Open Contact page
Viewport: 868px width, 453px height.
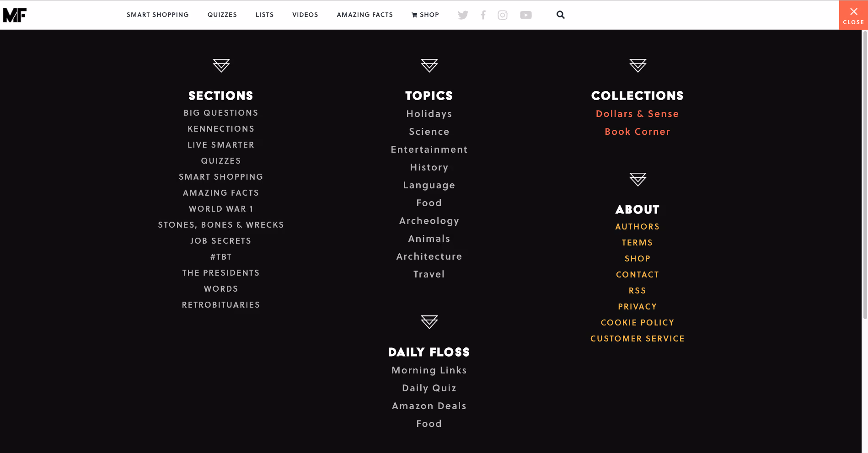pos(638,275)
